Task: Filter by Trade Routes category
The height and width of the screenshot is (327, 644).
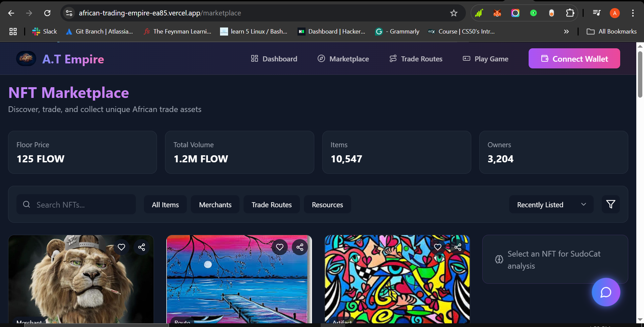Action: [272, 205]
